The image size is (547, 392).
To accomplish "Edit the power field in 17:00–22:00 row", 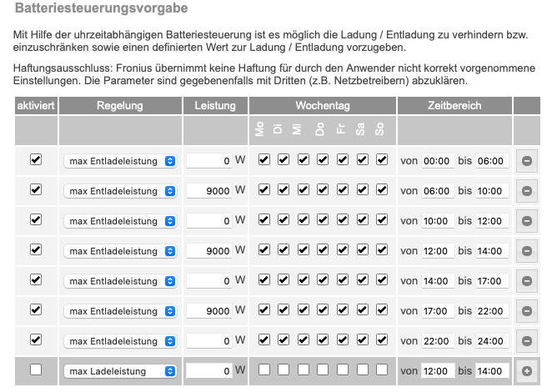I will point(208,311).
